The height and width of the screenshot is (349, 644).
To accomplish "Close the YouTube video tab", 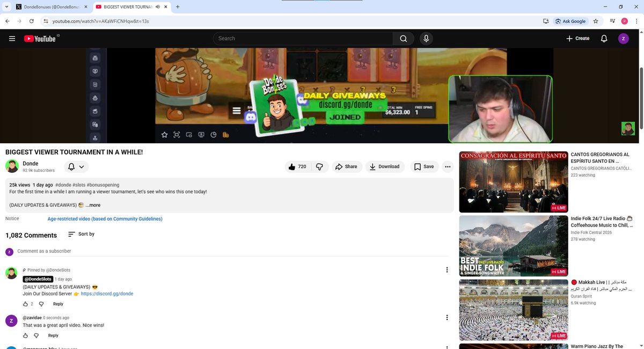I will pos(165,6).
